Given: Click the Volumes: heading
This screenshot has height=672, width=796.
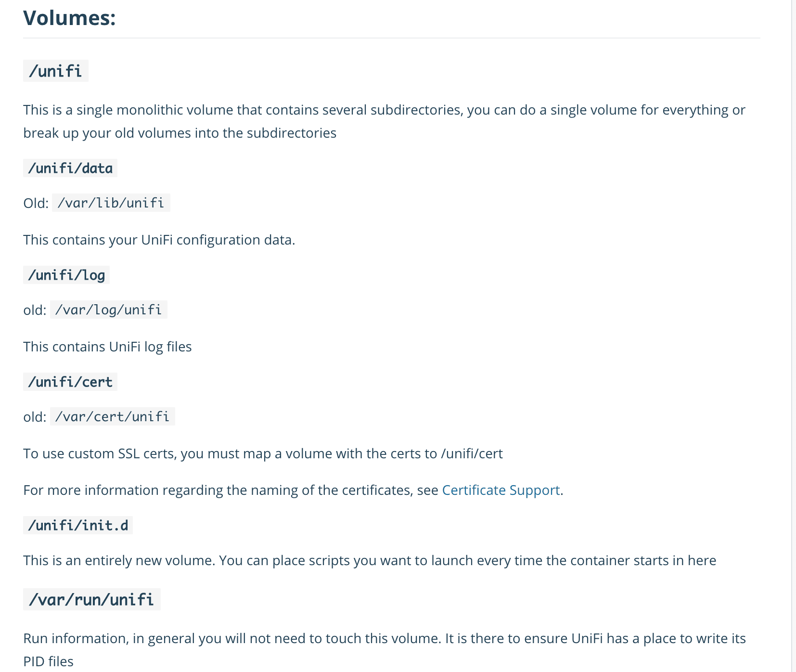Looking at the screenshot, I should (x=70, y=18).
